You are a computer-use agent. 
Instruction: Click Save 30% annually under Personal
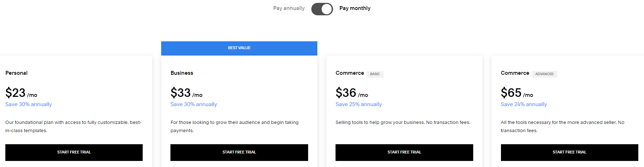coord(28,104)
